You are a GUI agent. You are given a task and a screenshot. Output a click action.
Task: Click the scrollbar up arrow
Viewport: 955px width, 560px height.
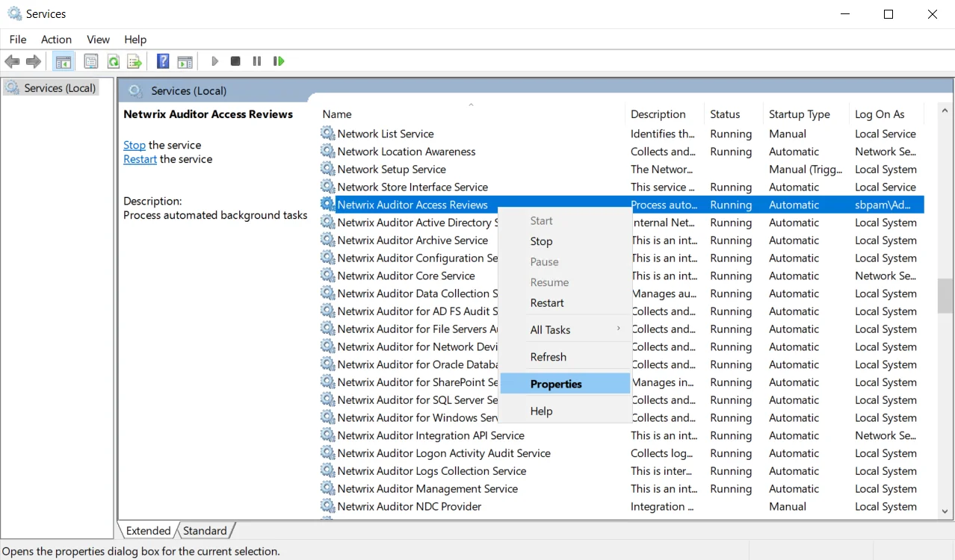pyautogui.click(x=945, y=111)
